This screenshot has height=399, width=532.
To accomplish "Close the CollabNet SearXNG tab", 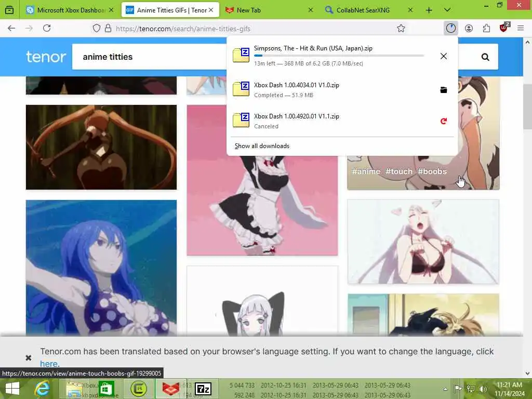I will (410, 10).
